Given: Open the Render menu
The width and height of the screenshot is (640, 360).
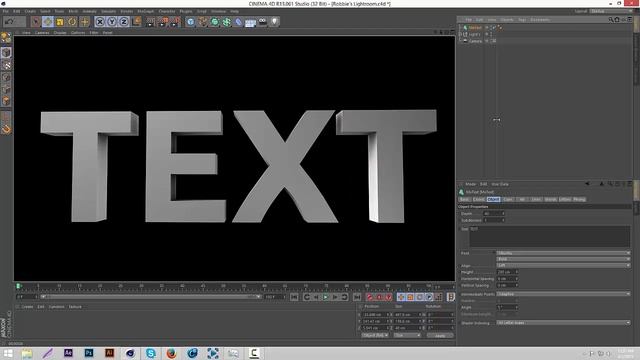Looking at the screenshot, I should click(x=127, y=11).
